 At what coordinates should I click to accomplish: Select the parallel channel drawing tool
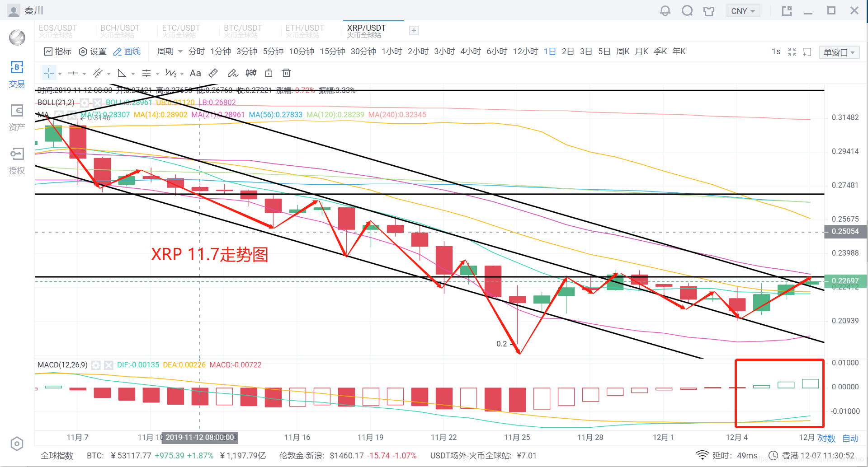coord(98,73)
